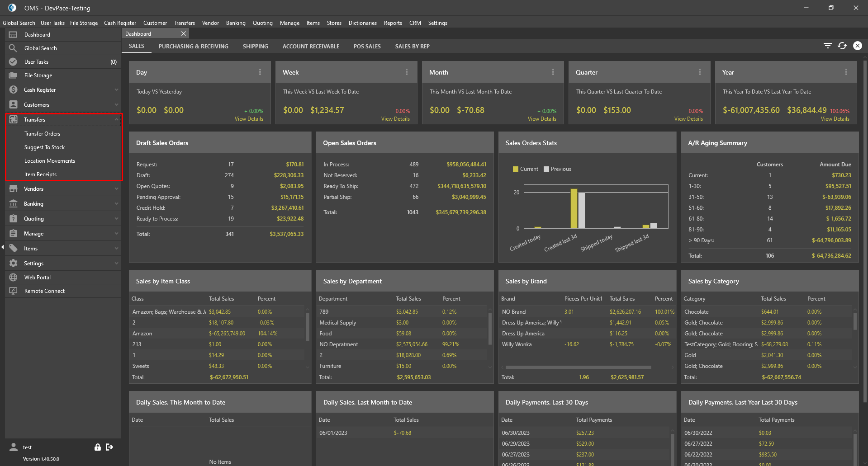Click View Details on the Week card
868x466 pixels.
click(x=395, y=119)
